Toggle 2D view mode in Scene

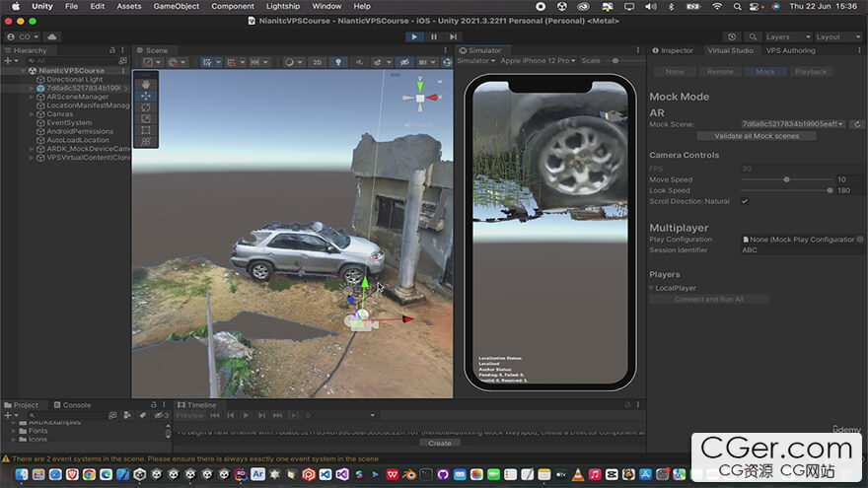[x=318, y=62]
